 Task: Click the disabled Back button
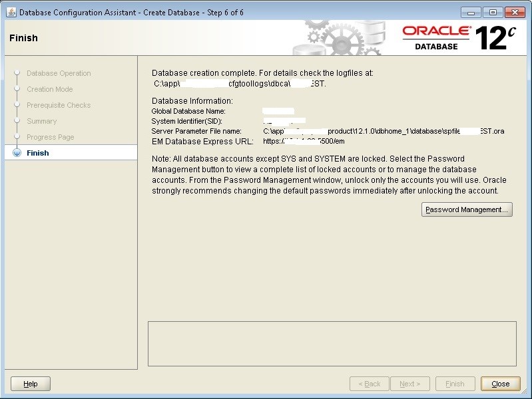pos(370,384)
